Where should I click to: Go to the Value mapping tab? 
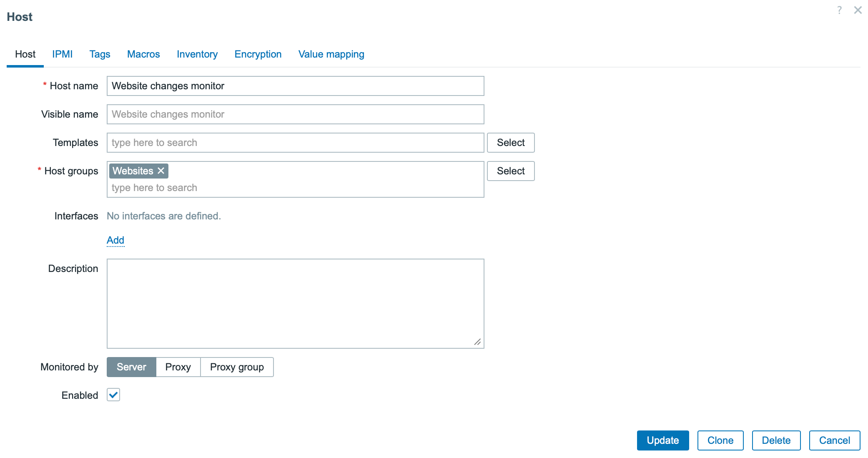tap(331, 54)
